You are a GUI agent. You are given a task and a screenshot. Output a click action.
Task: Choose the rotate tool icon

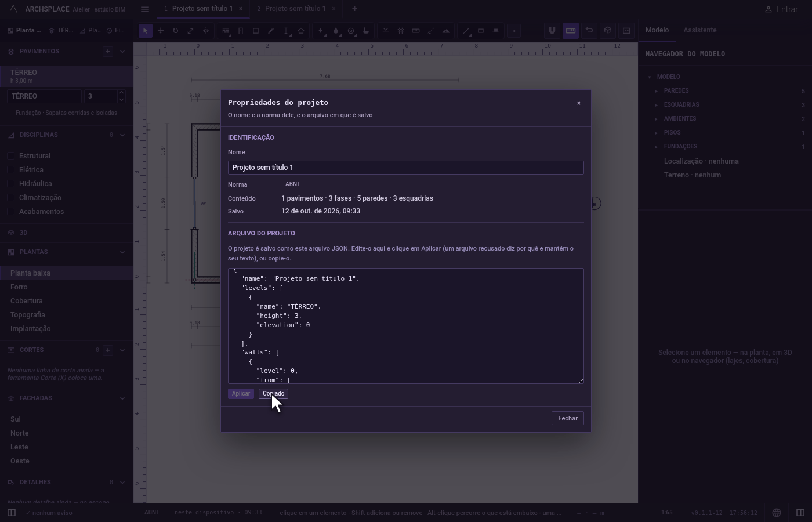(176, 31)
